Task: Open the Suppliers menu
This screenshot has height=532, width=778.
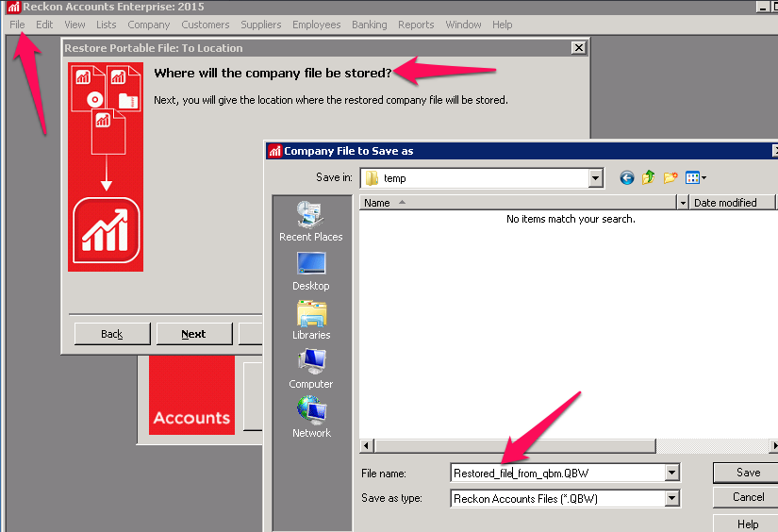Action: click(260, 25)
